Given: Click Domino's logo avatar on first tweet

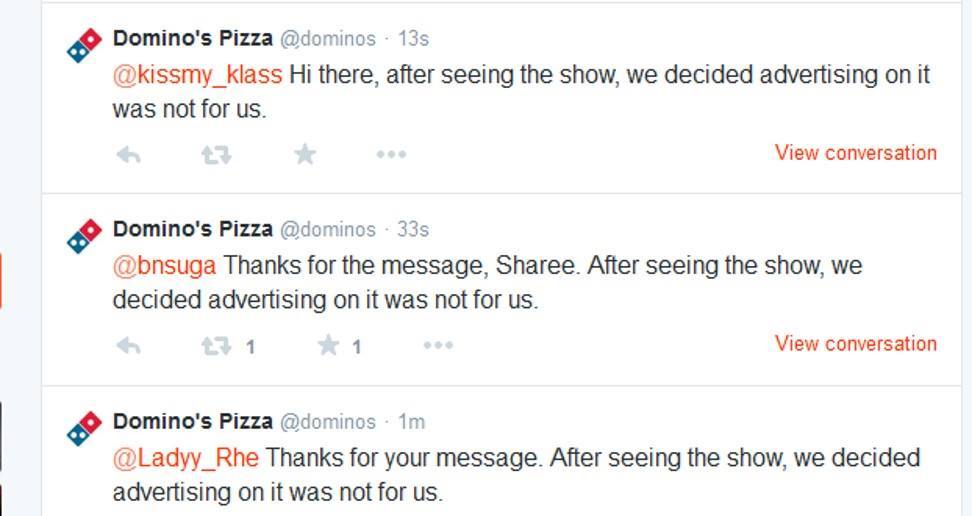Looking at the screenshot, I should [x=84, y=46].
